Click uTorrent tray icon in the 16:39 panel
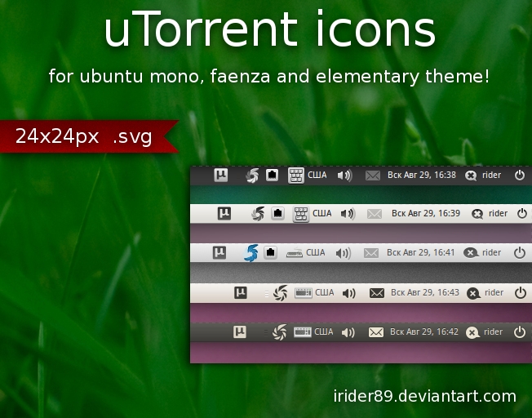 224,214
